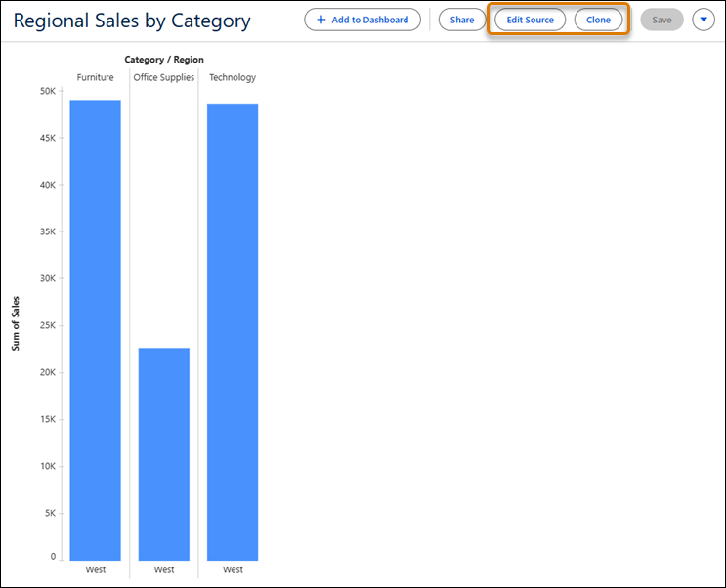Click the Office Supplies column header
The image size is (726, 588).
[x=164, y=77]
